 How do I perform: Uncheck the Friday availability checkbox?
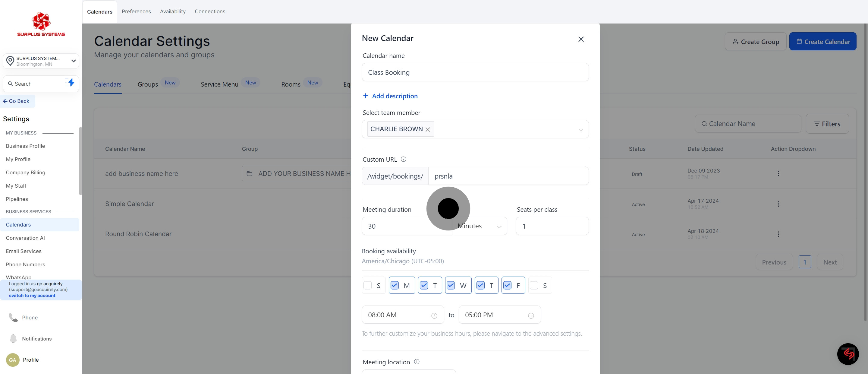point(507,285)
